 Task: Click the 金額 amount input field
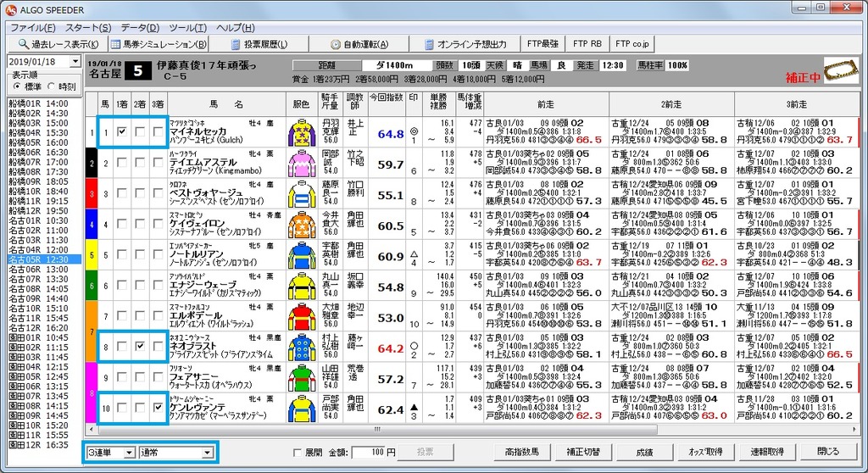point(368,453)
